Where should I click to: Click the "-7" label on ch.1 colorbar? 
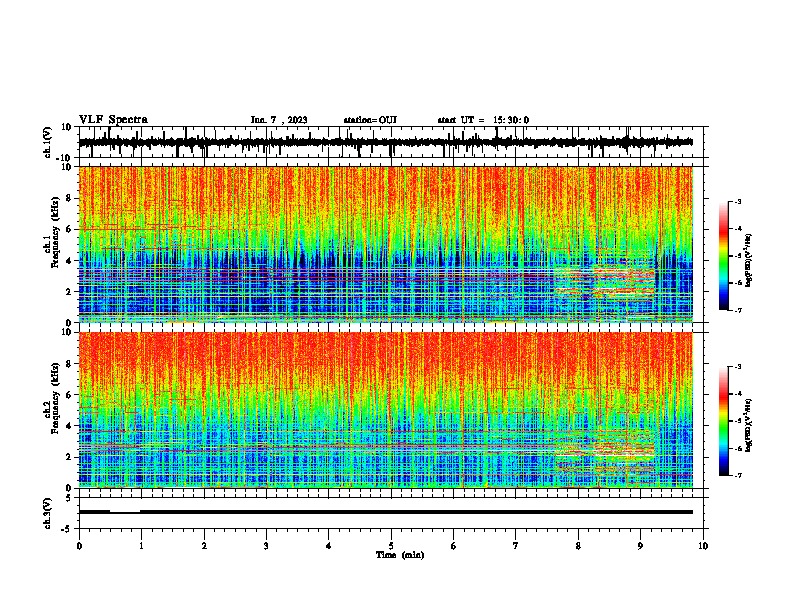tap(738, 310)
